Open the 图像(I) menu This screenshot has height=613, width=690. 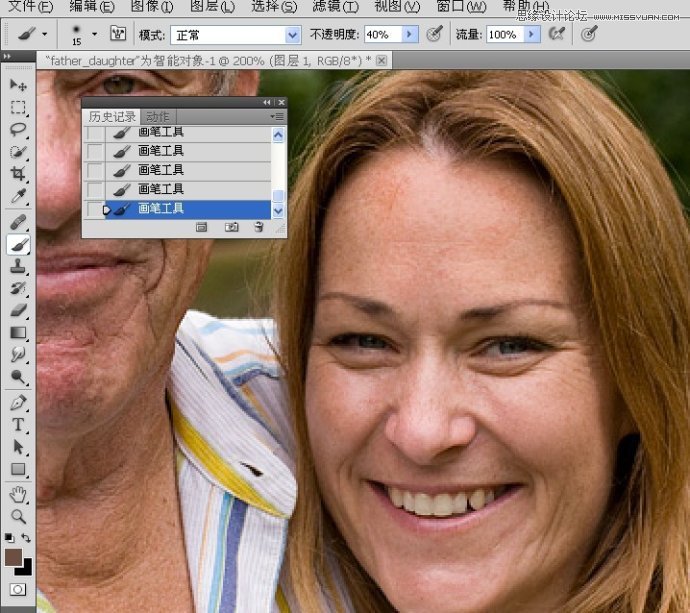(152, 7)
